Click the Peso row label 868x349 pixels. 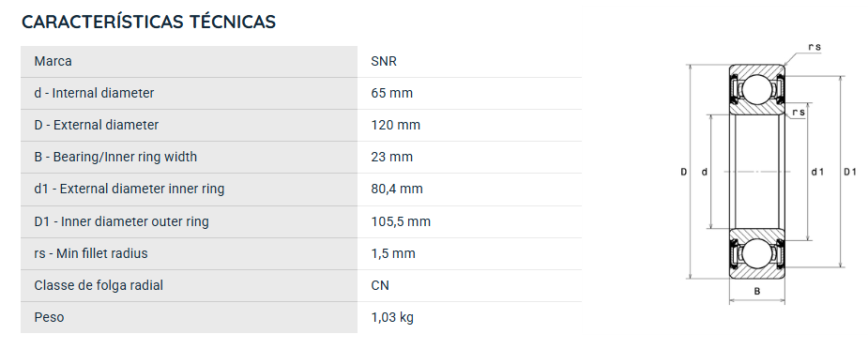click(x=49, y=317)
